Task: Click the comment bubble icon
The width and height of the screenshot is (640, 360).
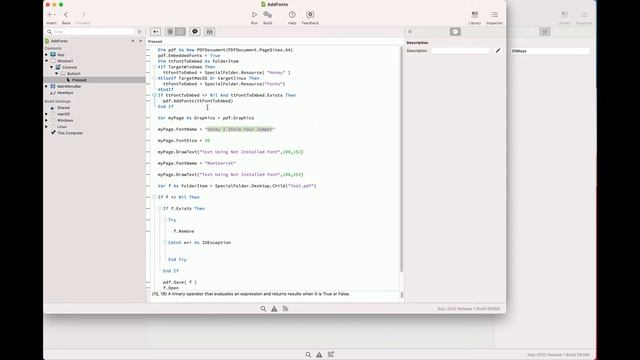Action: point(195,31)
